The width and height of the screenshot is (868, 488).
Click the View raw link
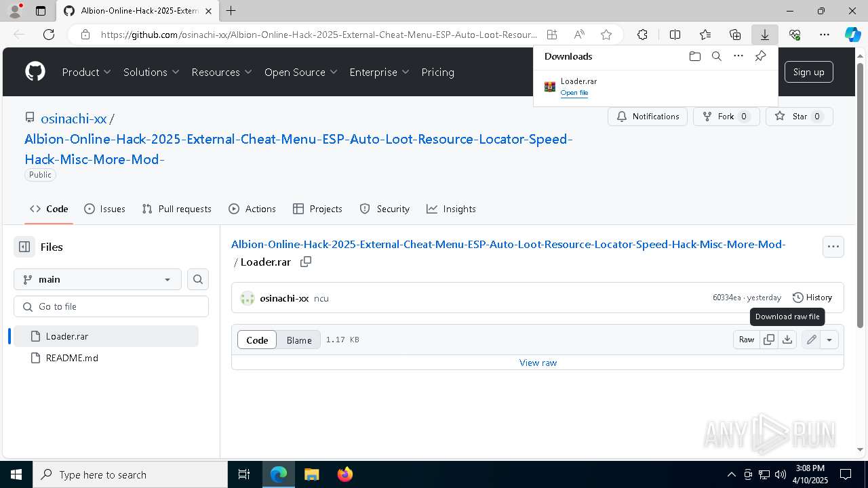[x=538, y=363]
